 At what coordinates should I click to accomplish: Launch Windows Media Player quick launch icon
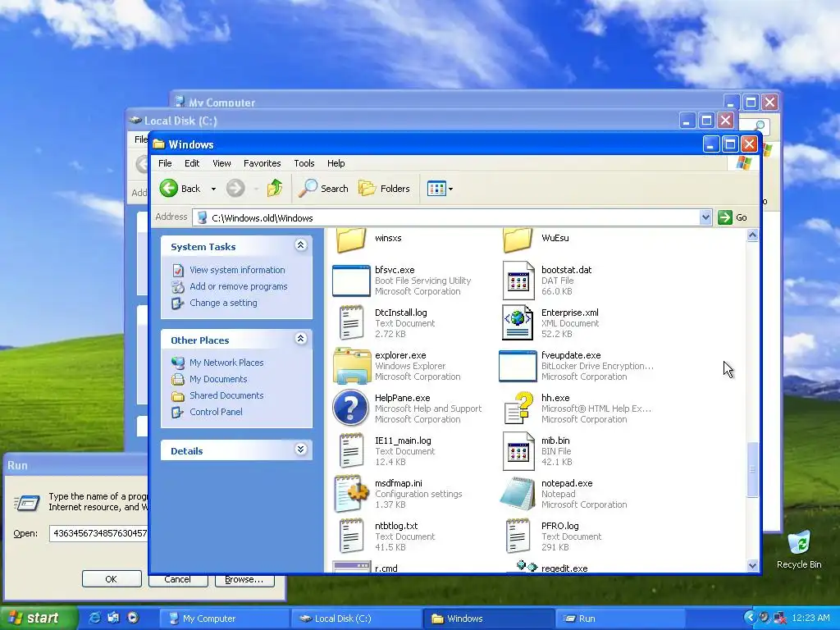[133, 618]
